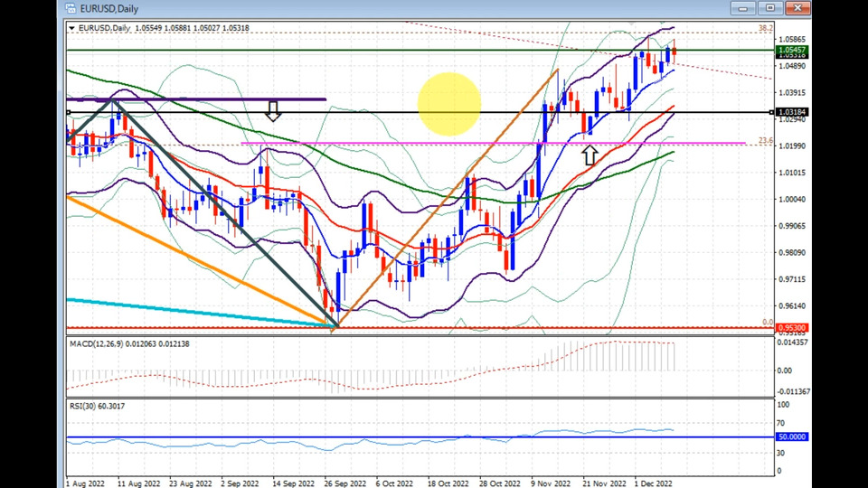Click the red 0.95300 price level tag
Viewport: 868px width, 488px height.
[792, 327]
